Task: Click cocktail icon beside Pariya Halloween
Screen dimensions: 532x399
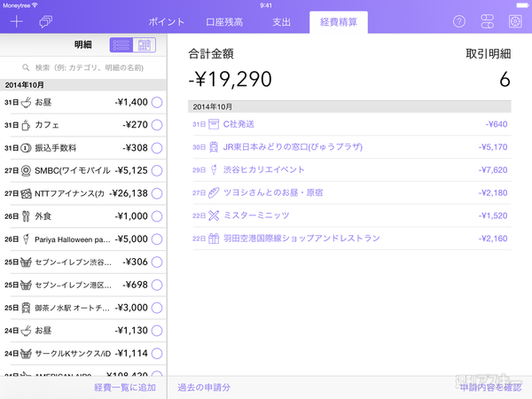Action: point(26,239)
